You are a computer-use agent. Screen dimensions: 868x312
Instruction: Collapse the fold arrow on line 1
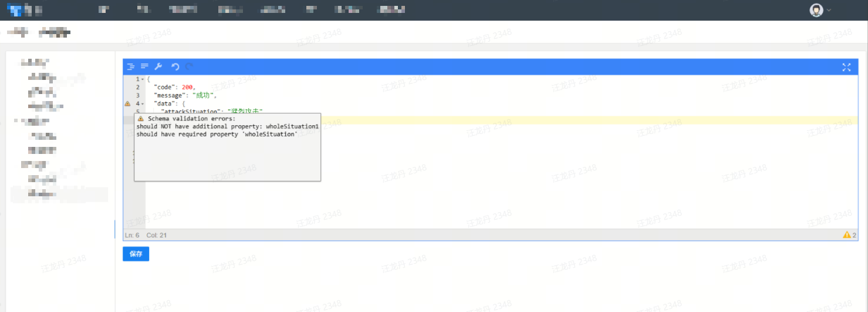coord(143,79)
